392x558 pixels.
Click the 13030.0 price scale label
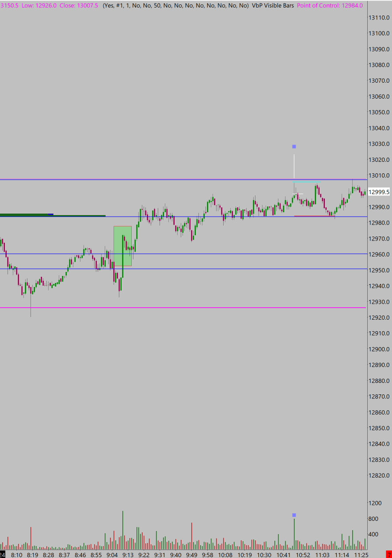point(379,144)
